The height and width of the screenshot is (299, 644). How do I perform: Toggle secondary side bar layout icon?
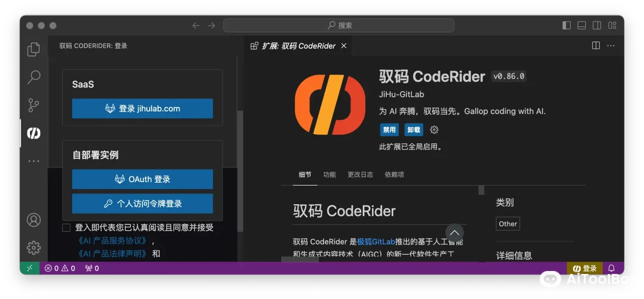(597, 26)
